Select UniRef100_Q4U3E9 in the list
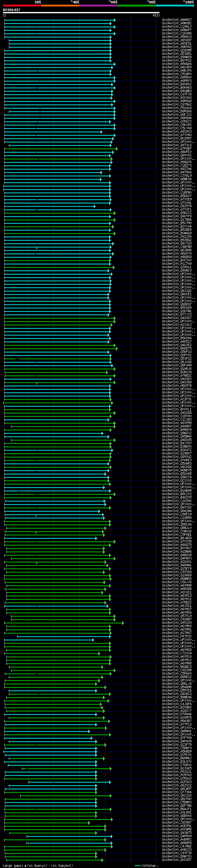Viewport: 197px width, 868px height. 177,67
